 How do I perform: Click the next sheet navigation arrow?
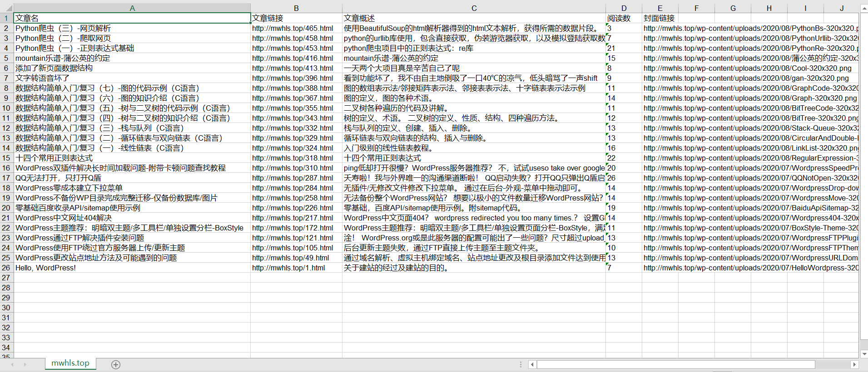click(x=25, y=364)
